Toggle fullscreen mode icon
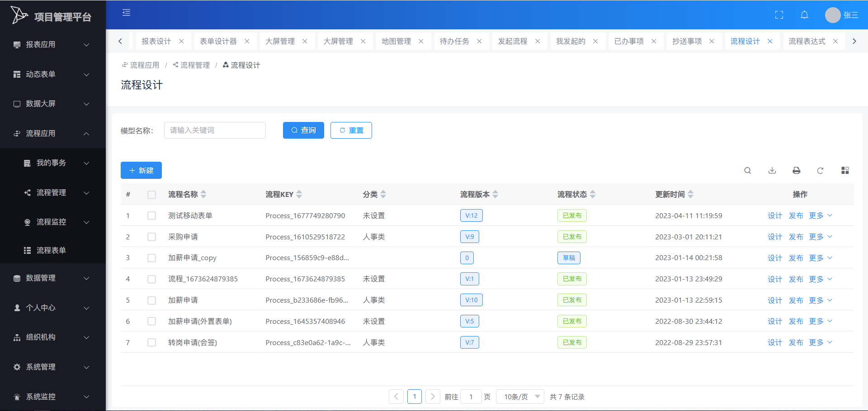The height and width of the screenshot is (411, 868). point(779,15)
